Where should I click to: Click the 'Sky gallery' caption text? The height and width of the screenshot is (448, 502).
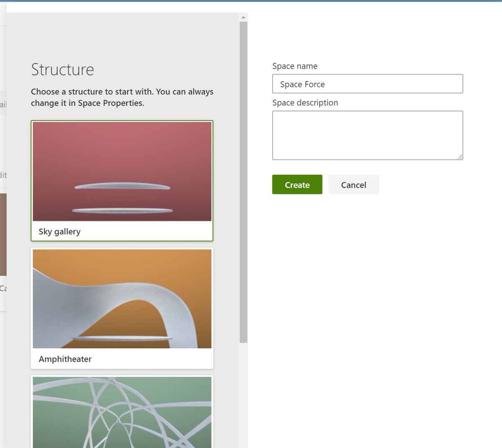click(59, 232)
